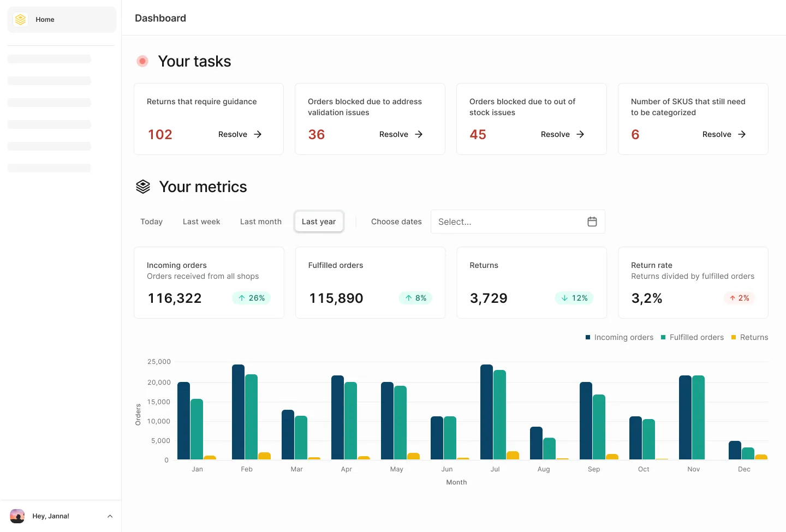Toggle Returns series in chart legend
786x532 pixels.
(749, 337)
